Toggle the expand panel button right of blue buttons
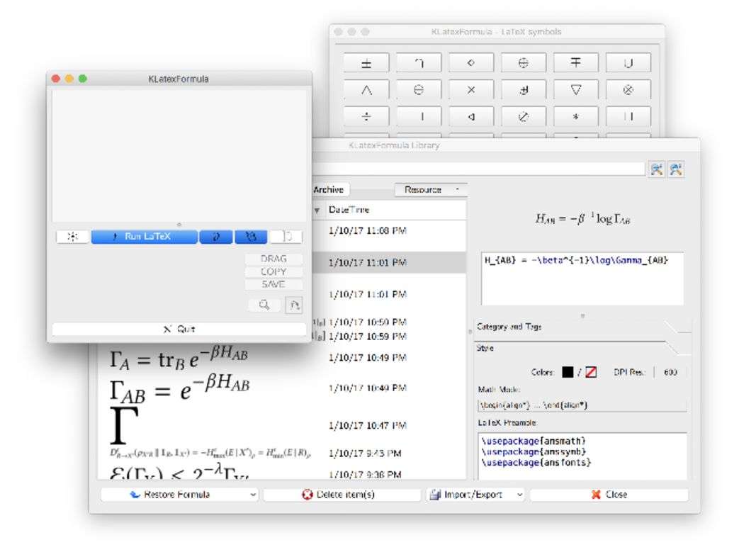 [x=286, y=237]
